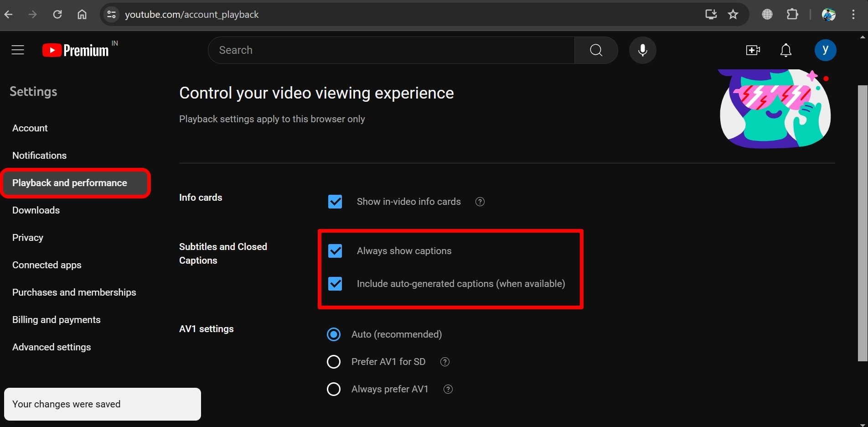Select Auto (recommended) AV1 option

pos(334,334)
